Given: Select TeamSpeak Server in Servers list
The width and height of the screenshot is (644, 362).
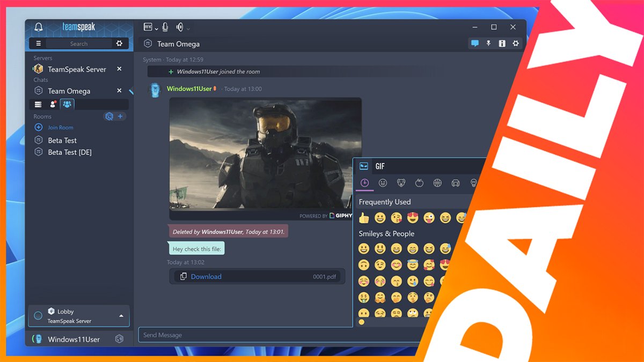Looking at the screenshot, I should (x=77, y=69).
